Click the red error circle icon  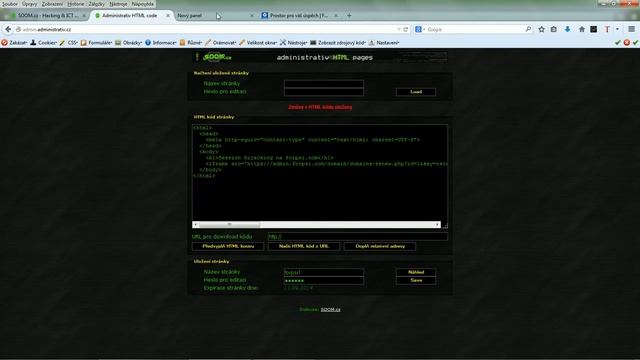tap(627, 42)
